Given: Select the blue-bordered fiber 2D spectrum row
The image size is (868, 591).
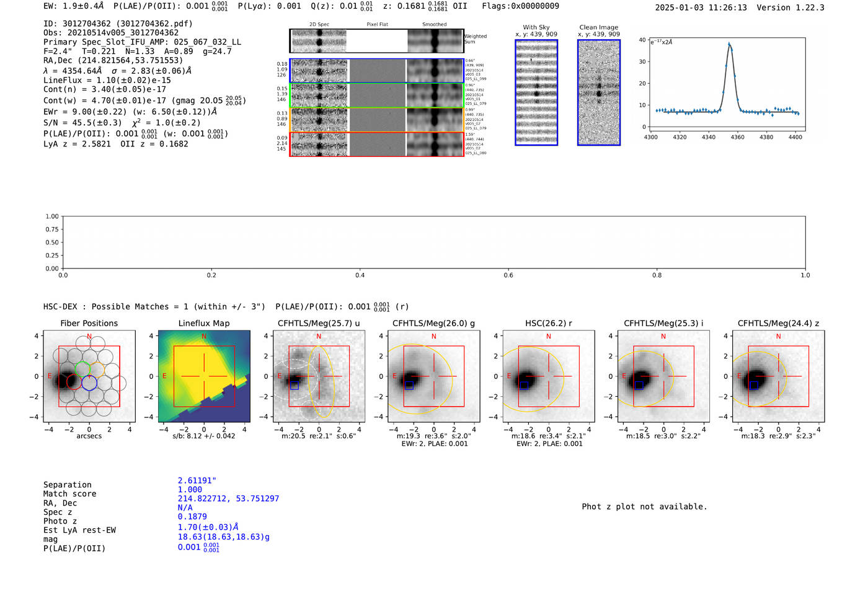Looking at the screenshot, I should [376, 71].
